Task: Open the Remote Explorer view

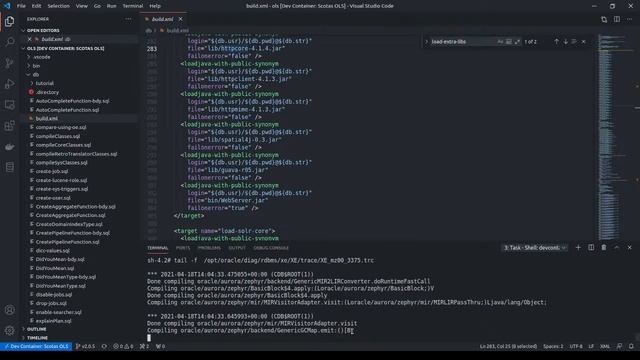Action: tap(9, 105)
